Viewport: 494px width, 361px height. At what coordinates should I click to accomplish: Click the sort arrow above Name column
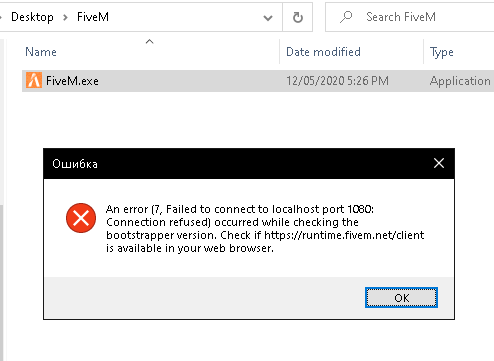[150, 41]
